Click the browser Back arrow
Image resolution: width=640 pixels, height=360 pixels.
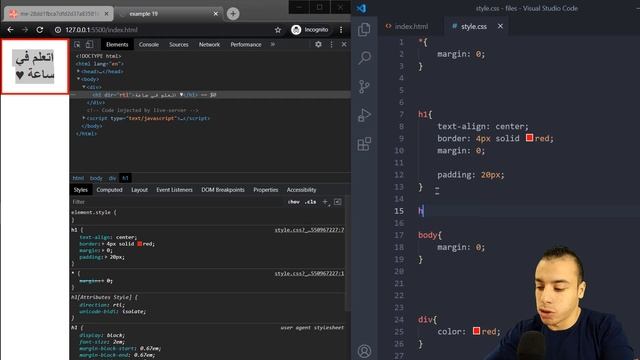pos(10,30)
